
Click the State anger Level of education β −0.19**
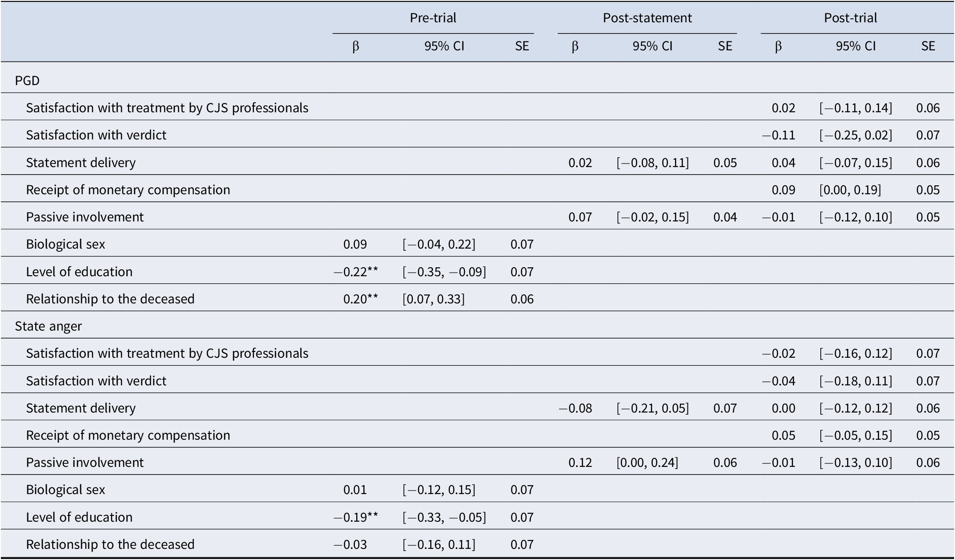(x=356, y=517)
